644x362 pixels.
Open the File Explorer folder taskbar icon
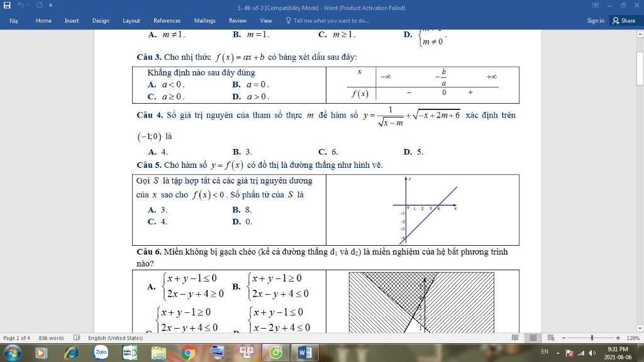(158, 353)
